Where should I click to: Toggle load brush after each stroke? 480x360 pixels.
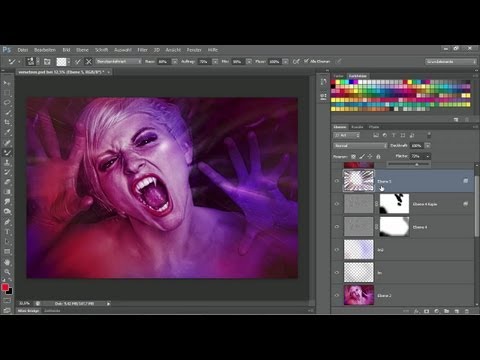(78, 62)
